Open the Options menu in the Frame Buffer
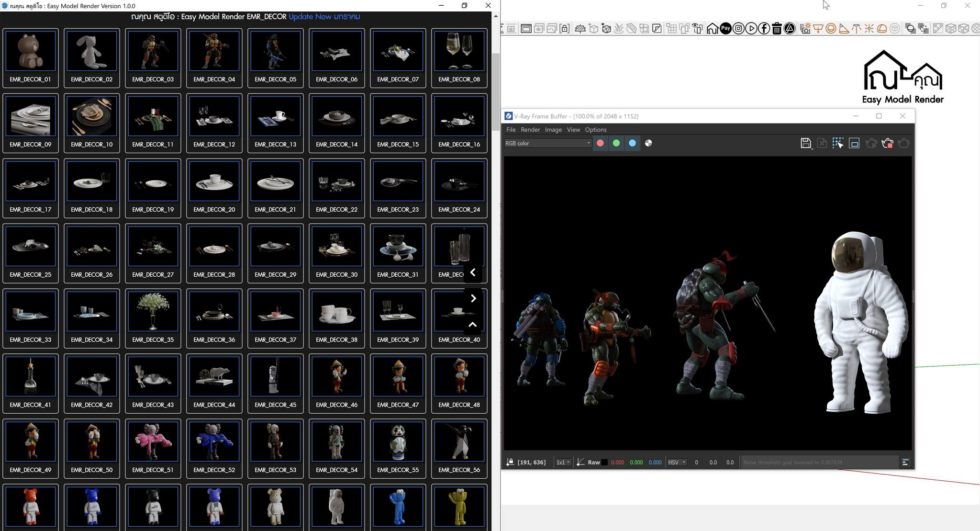Viewport: 980px width, 531px height. tap(596, 130)
